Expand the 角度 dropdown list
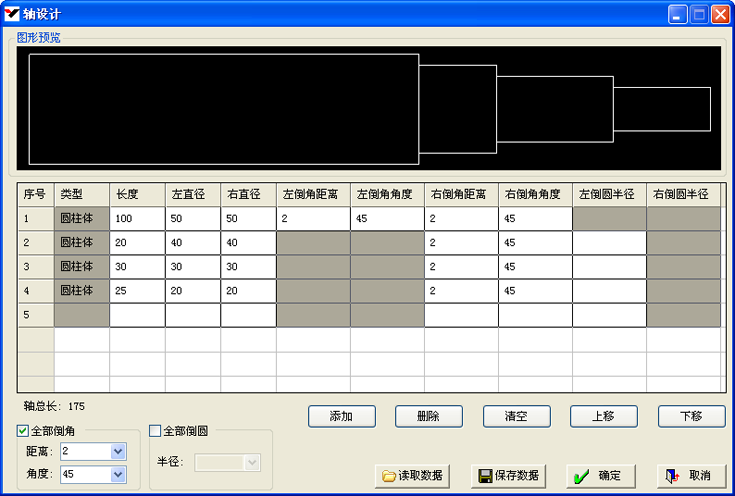The height and width of the screenshot is (496, 735). click(118, 475)
